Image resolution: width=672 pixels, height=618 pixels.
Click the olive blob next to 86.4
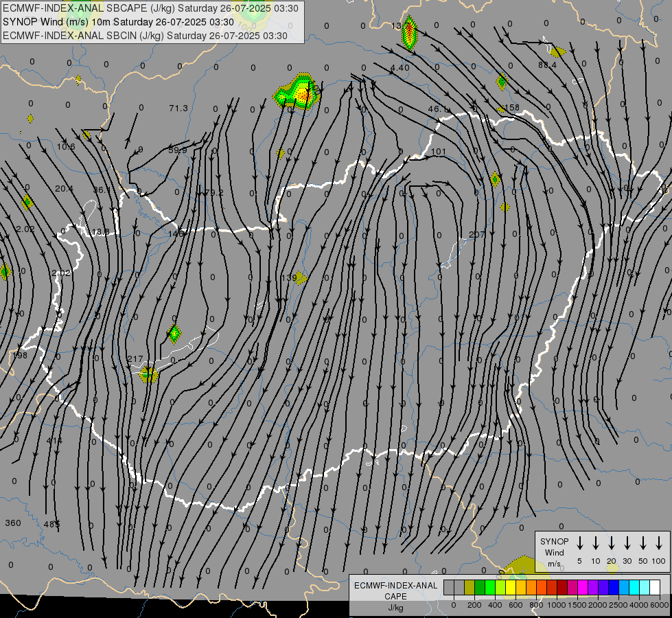coord(557,52)
